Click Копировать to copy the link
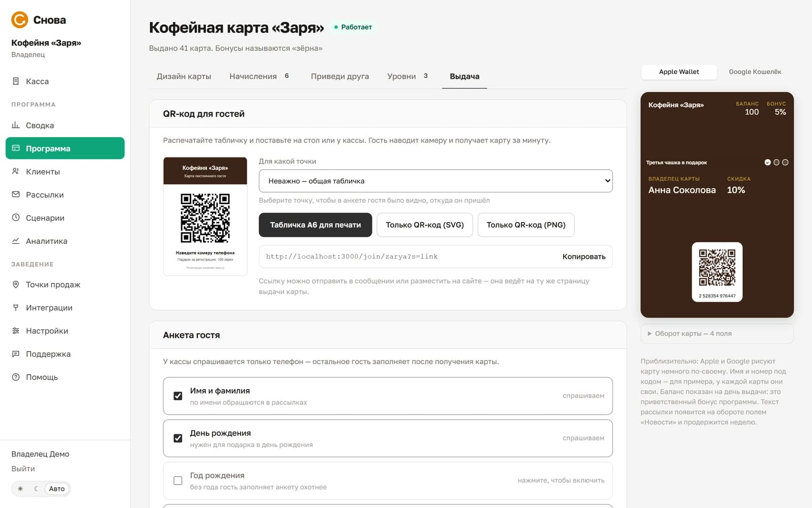The height and width of the screenshot is (508, 812). pyautogui.click(x=584, y=257)
